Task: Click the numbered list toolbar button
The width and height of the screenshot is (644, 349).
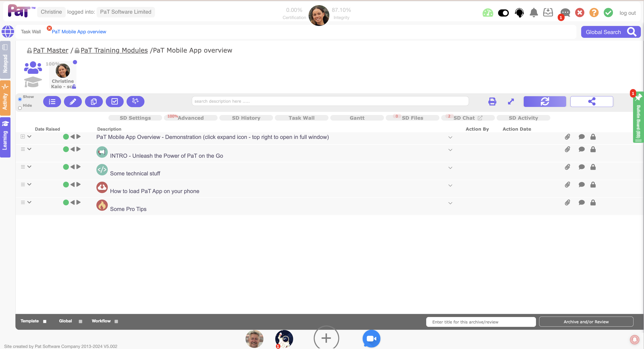Action: tap(52, 101)
